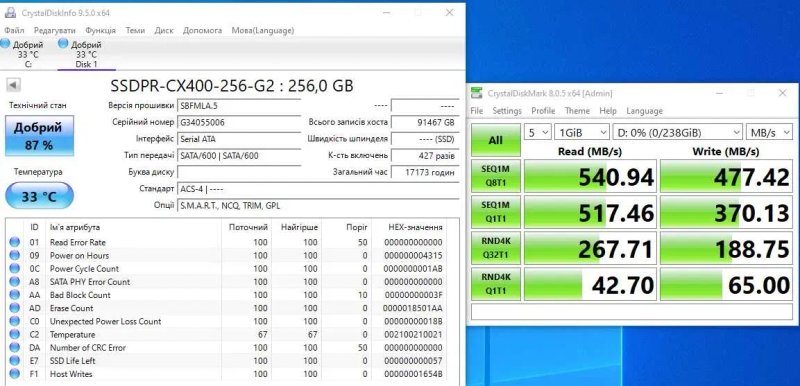
Task: Click status orb for Power on Hours
Action: pyautogui.click(x=15, y=255)
